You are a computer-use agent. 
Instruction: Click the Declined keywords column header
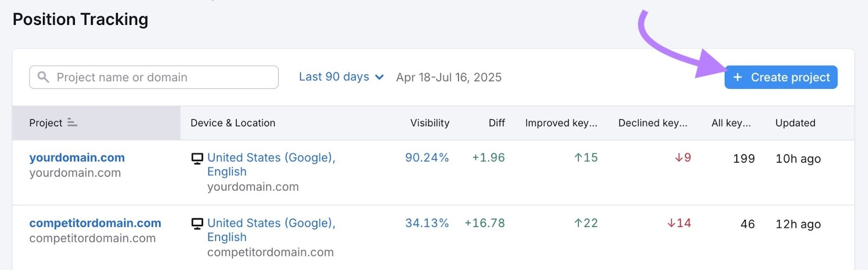653,123
